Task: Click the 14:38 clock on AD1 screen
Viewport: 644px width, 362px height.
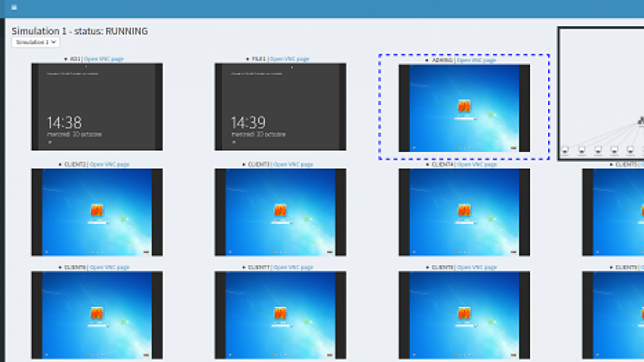Action: tap(64, 123)
